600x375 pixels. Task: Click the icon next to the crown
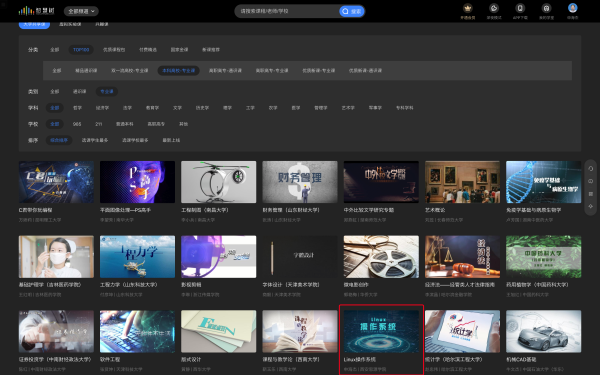[x=494, y=8]
